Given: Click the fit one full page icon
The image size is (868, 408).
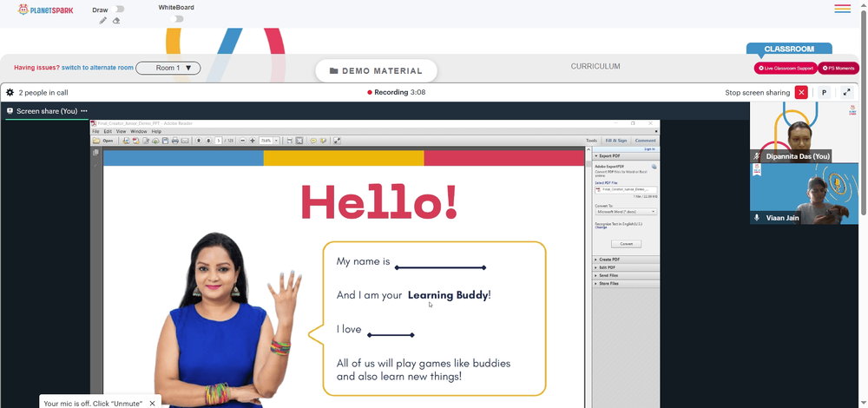Looking at the screenshot, I should point(299,141).
